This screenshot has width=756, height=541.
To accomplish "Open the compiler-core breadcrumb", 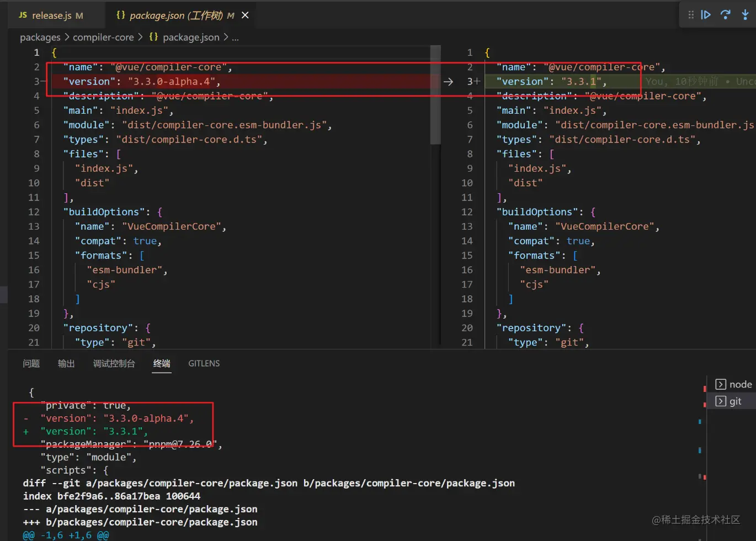I will 103,38.
